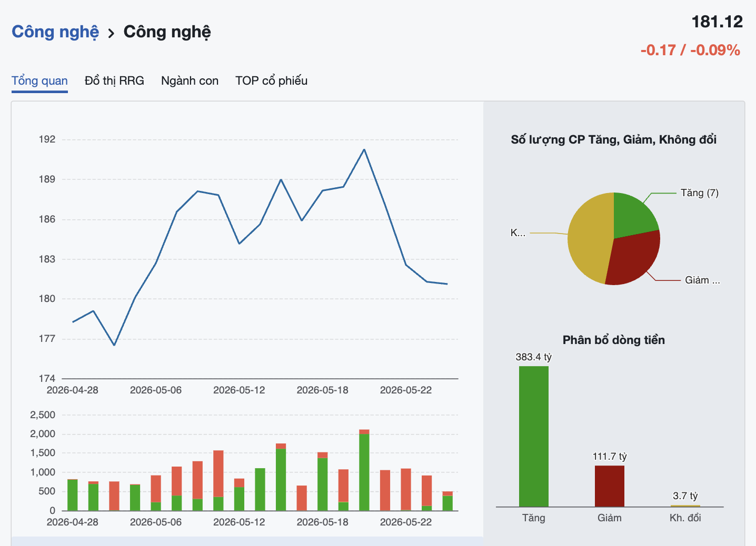Open the Đồ thị RRG tab
Image resolution: width=756 pixels, height=546 pixels.
click(114, 80)
